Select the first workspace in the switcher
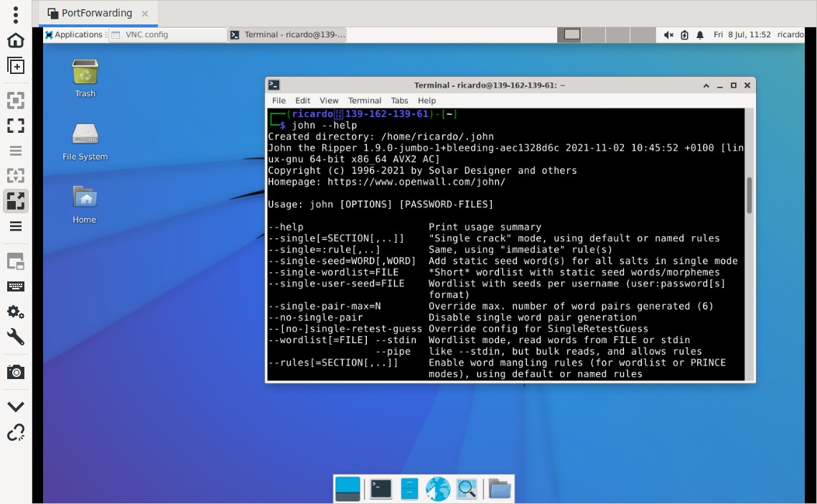Image resolution: width=817 pixels, height=504 pixels. click(x=569, y=34)
